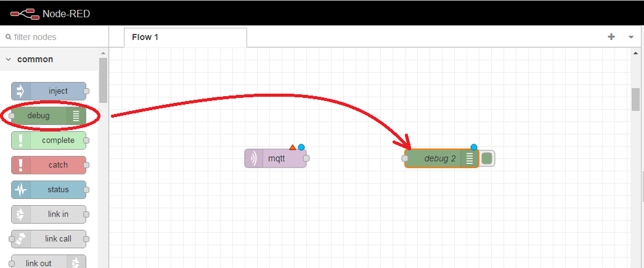This screenshot has width=644, height=268.
Task: Select the link call node
Action: tap(49, 239)
